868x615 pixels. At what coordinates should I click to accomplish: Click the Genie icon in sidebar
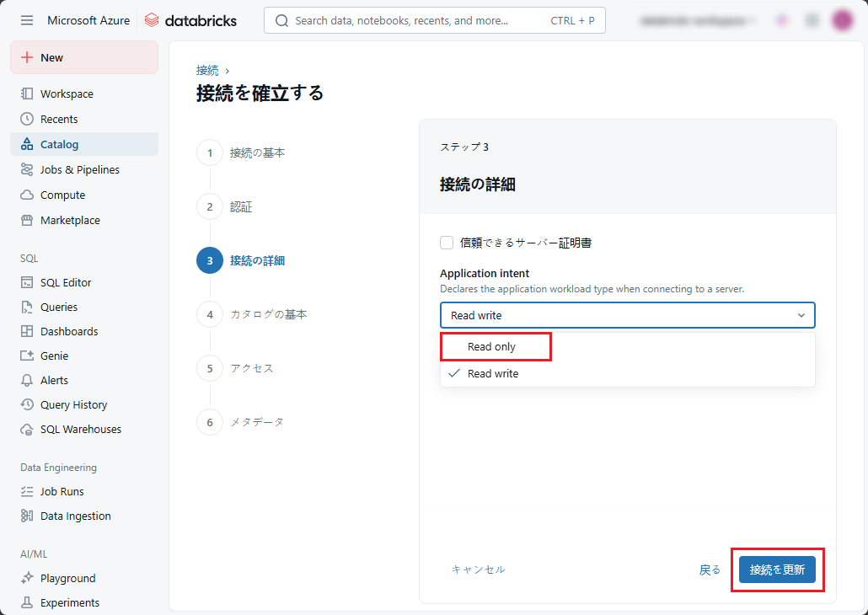27,356
